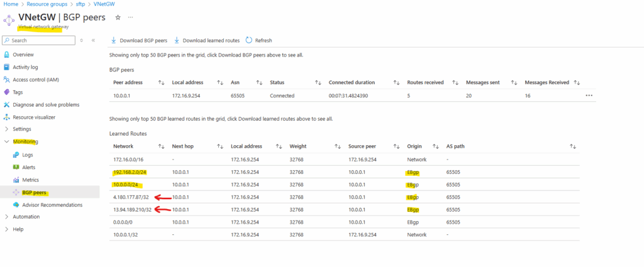Image resolution: width=644 pixels, height=267 pixels.
Task: Click Access control (IAM) icon
Action: tap(7, 80)
